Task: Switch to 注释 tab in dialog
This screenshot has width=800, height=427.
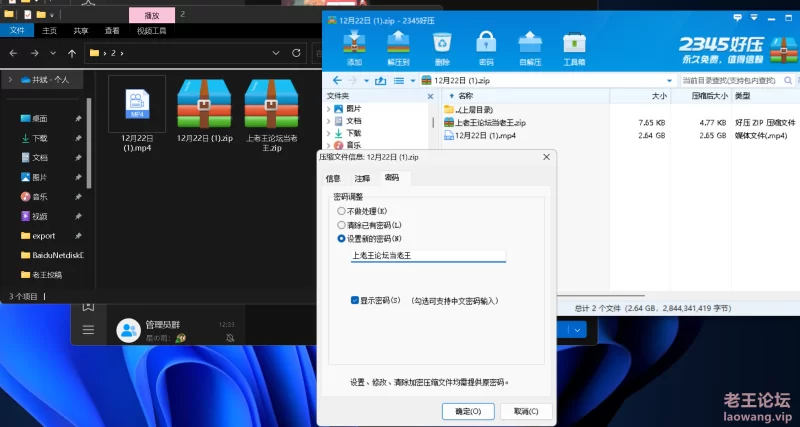Action: pos(363,178)
